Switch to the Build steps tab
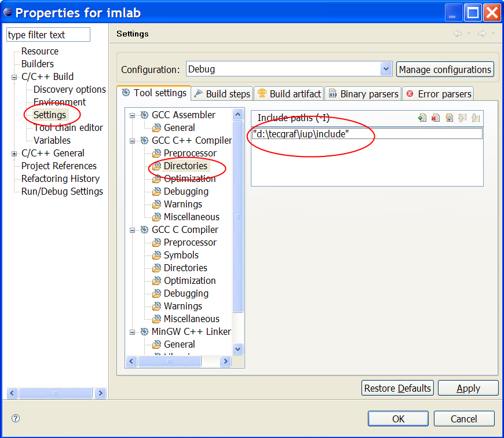504x438 pixels. [x=222, y=94]
